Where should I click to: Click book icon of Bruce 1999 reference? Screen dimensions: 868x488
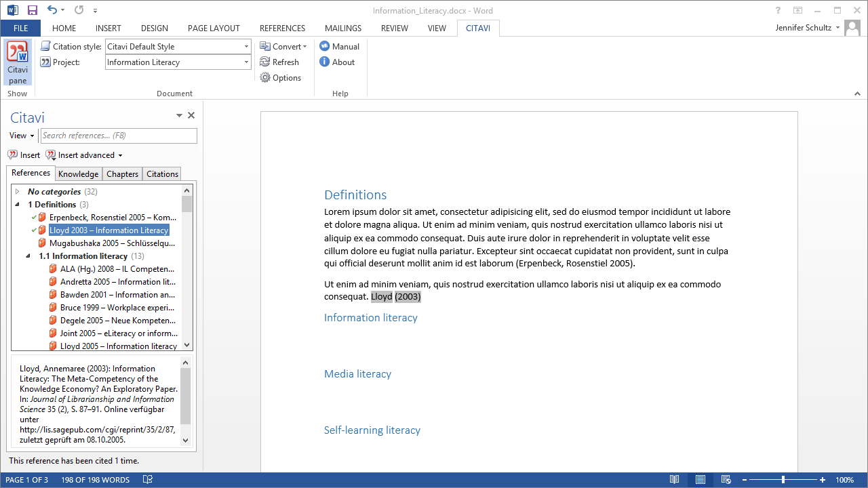point(54,307)
